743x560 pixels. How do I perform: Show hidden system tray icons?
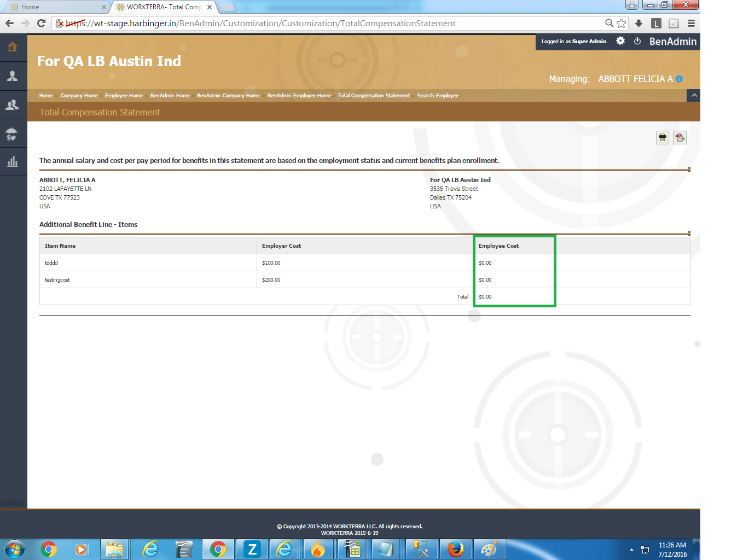(631, 550)
